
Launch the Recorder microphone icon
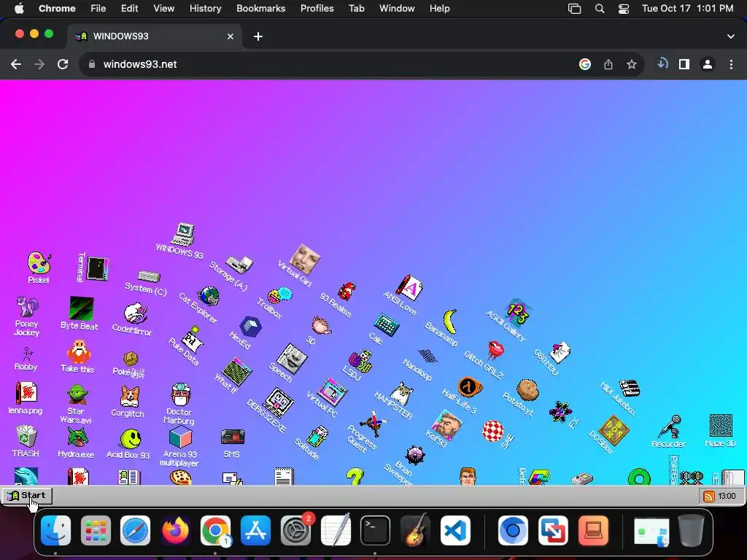[670, 426]
